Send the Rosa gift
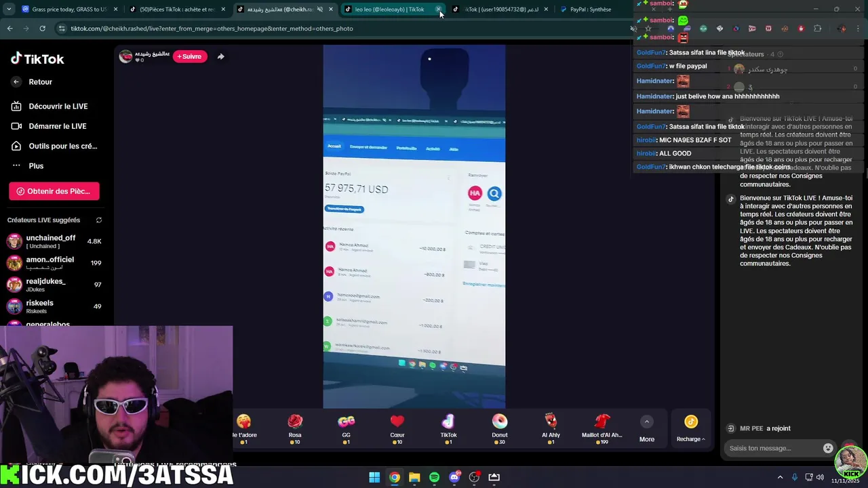The image size is (868, 488). point(295,429)
